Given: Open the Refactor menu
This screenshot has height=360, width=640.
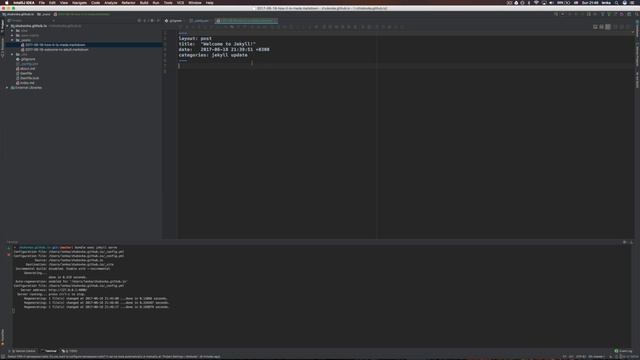Looking at the screenshot, I should click(x=128, y=2).
